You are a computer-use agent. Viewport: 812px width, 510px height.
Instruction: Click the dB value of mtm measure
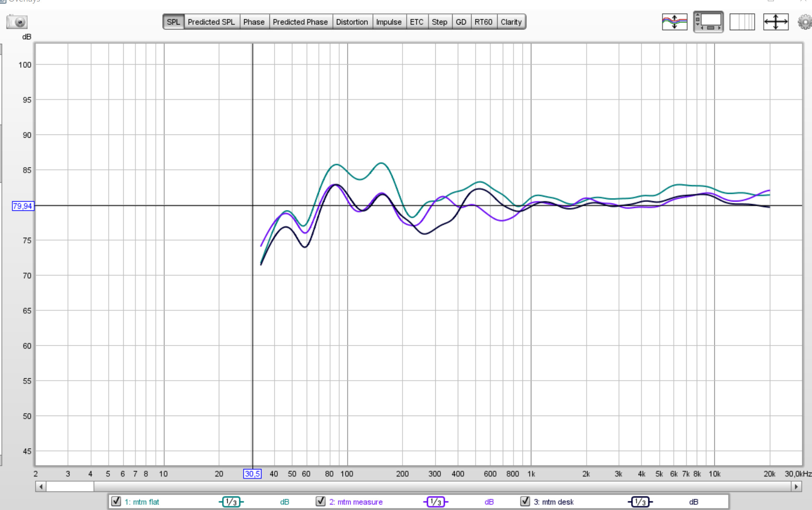pyautogui.click(x=489, y=502)
